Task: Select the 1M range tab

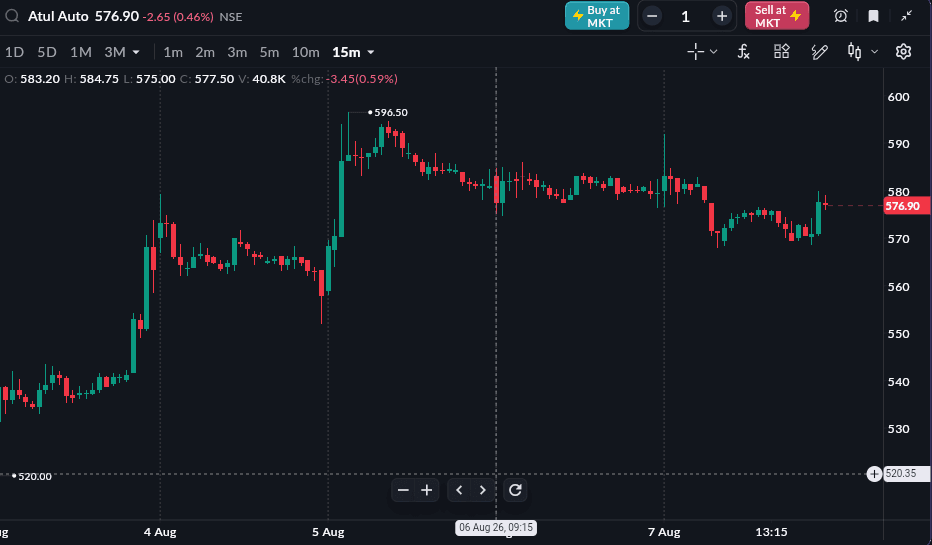Action: coord(81,52)
